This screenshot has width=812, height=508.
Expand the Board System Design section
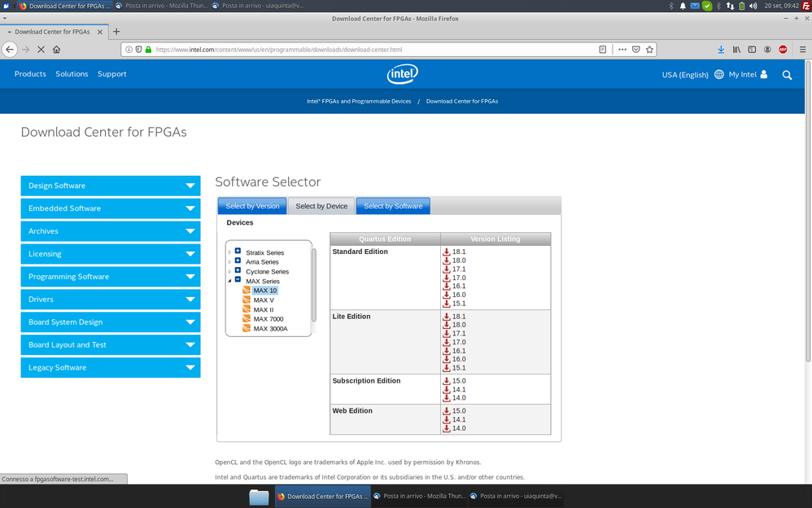[x=111, y=322]
